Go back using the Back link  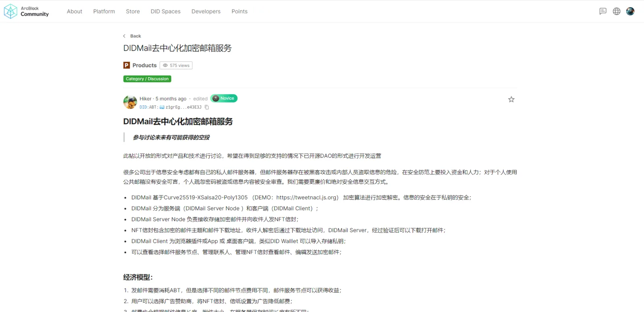click(x=136, y=36)
